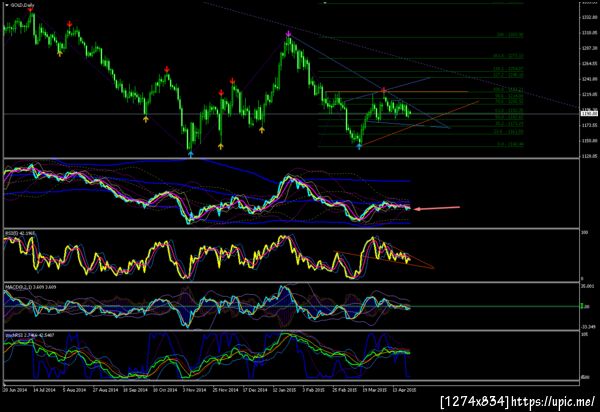This screenshot has height=412, width=600.
Task: Click the 25 Nov 2014 date label
Action: pos(225,390)
